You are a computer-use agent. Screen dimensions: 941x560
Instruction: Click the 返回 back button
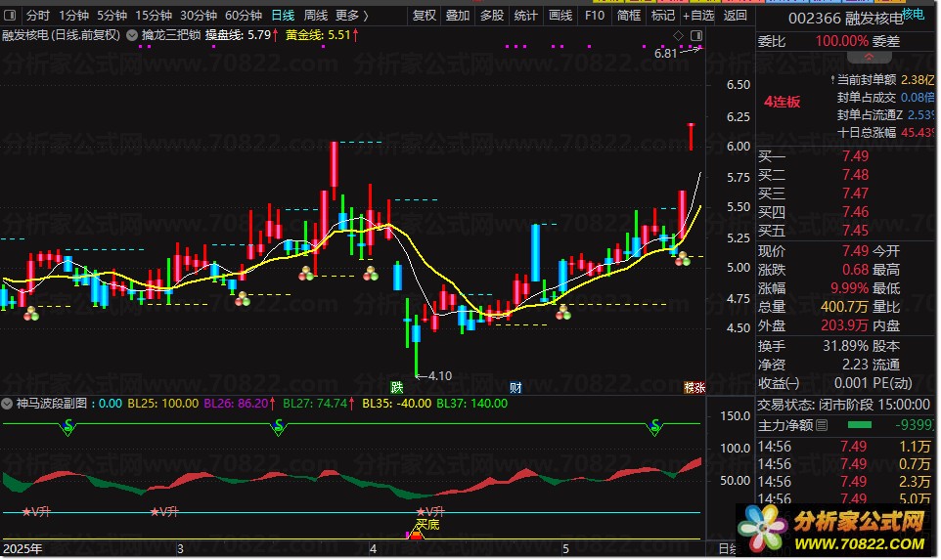tap(736, 16)
